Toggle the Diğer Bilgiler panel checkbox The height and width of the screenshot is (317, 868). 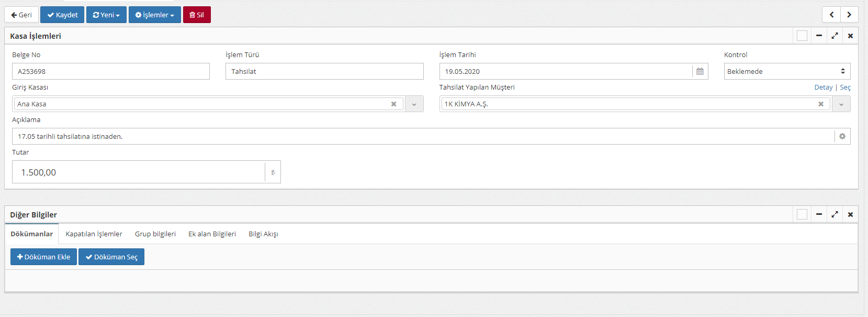coord(802,214)
